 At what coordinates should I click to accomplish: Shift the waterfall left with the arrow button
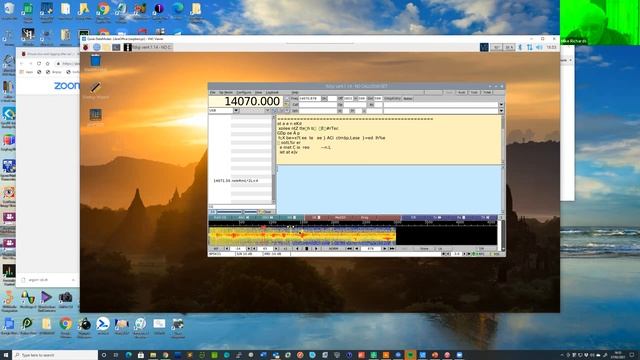point(297,249)
